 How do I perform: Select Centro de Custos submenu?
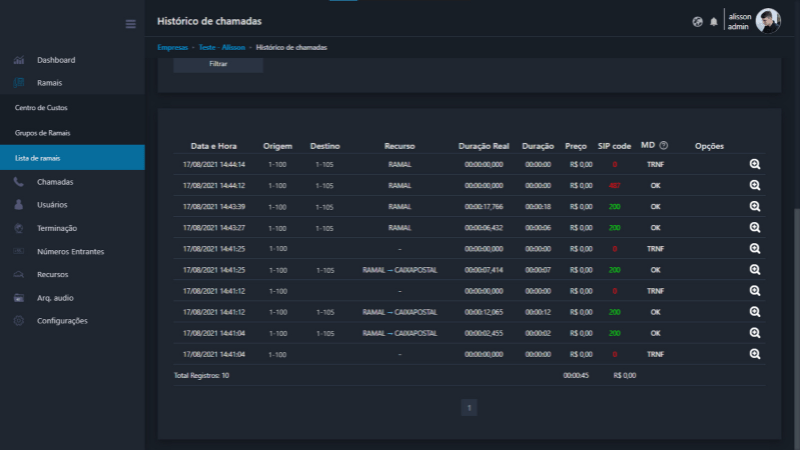(x=41, y=107)
